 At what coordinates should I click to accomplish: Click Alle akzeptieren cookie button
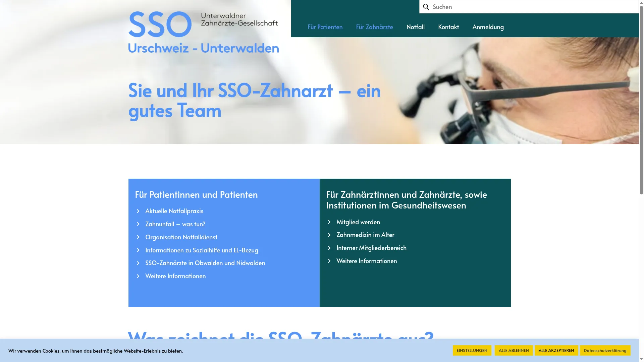(x=556, y=351)
